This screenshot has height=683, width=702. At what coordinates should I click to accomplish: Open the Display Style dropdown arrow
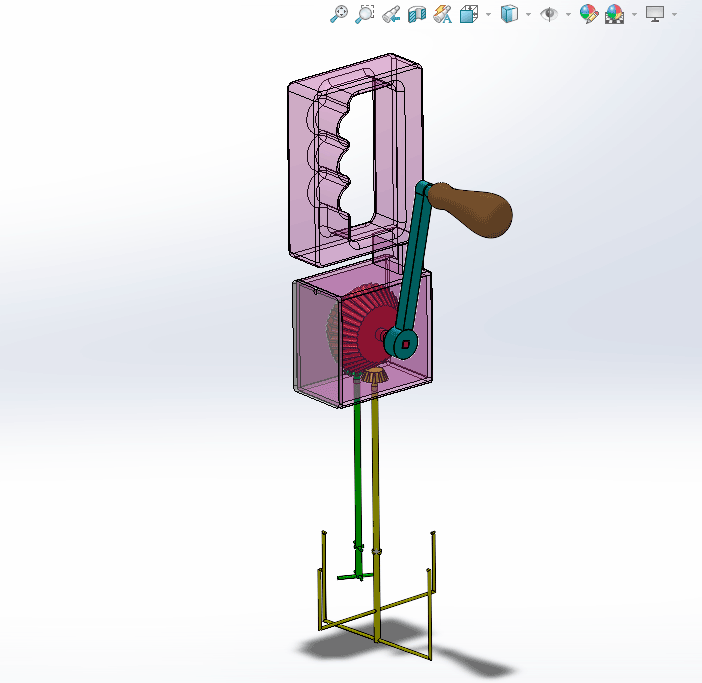pyautogui.click(x=528, y=14)
